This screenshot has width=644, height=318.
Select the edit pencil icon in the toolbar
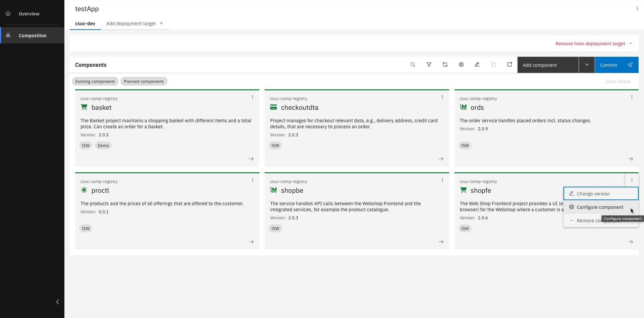pos(477,64)
